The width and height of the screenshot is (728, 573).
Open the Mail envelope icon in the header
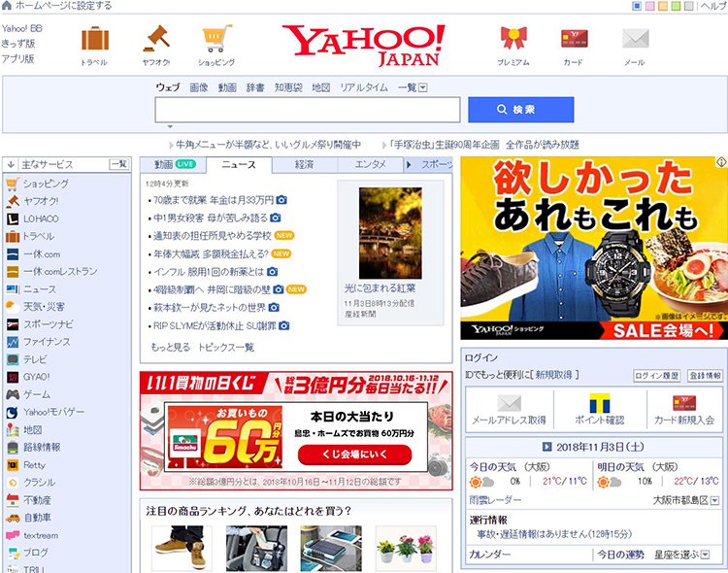(x=635, y=39)
